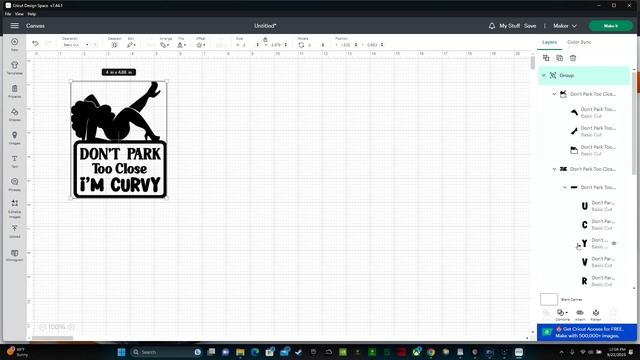Image resolution: width=640 pixels, height=360 pixels.
Task: Click the canvas horizontal scrollbar
Action: (52, 338)
